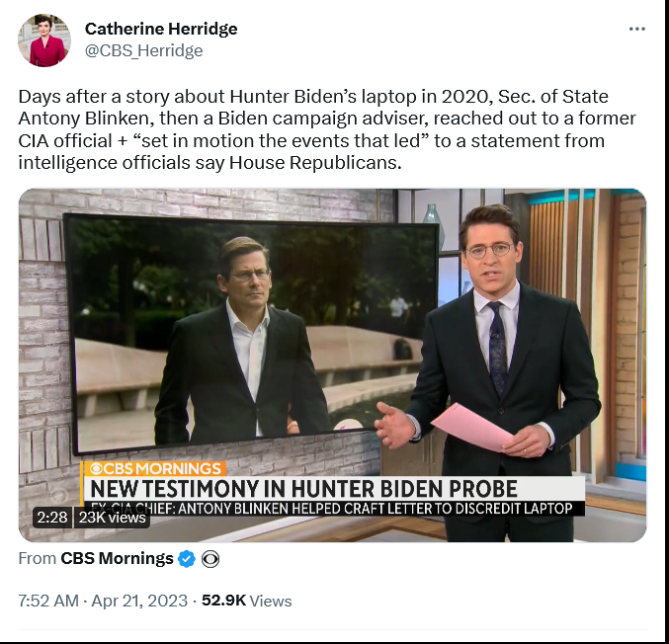Open the tweet timestamp Apr 21, 2023
This screenshot has width=669, height=644.
point(139,601)
